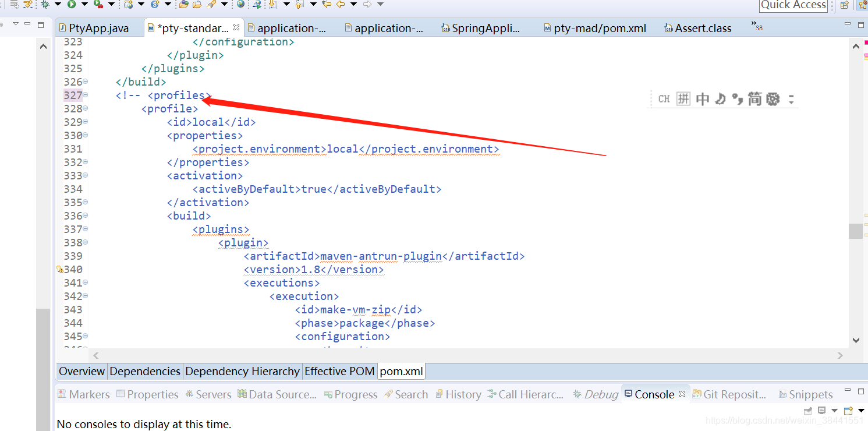The image size is (868, 431).
Task: Click Pin Console icon in Console toolbar
Action: pos(808,411)
